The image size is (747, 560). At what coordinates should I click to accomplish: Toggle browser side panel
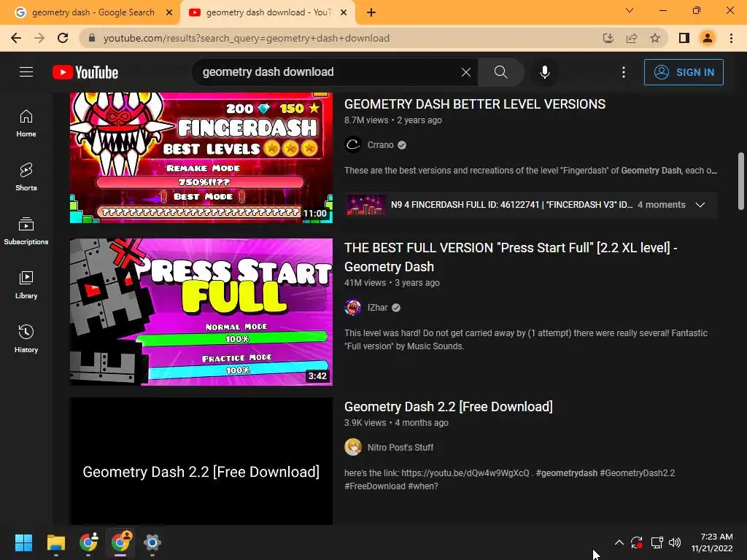684,38
